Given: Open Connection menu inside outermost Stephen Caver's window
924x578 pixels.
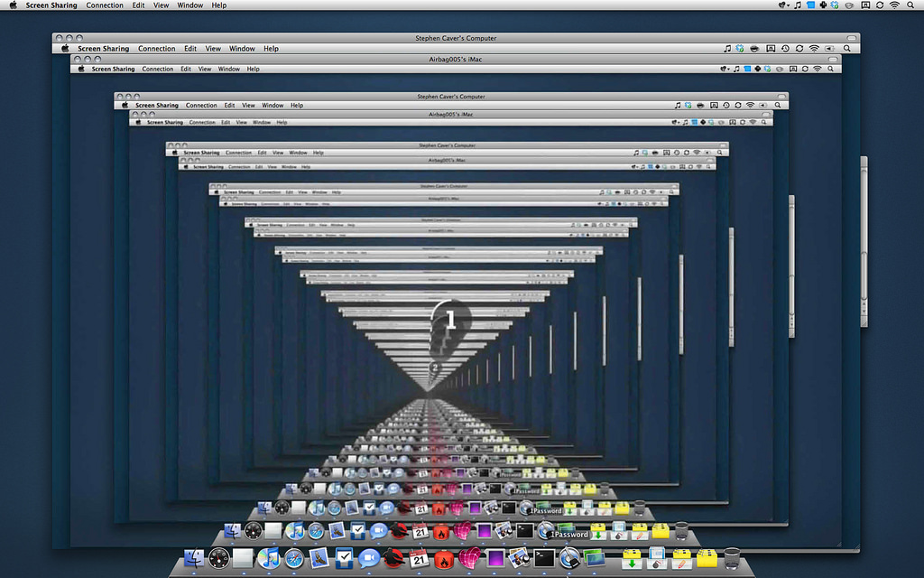Looking at the screenshot, I should point(157,49).
